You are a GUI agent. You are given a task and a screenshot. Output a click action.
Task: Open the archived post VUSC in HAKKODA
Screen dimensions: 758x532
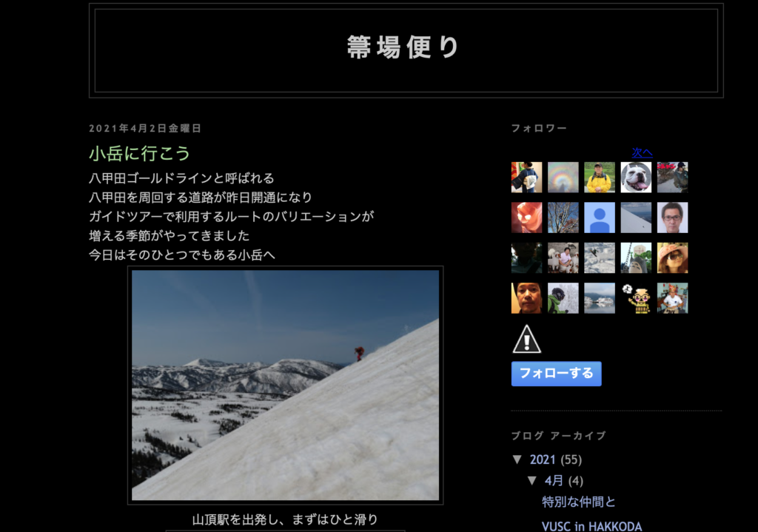click(591, 526)
